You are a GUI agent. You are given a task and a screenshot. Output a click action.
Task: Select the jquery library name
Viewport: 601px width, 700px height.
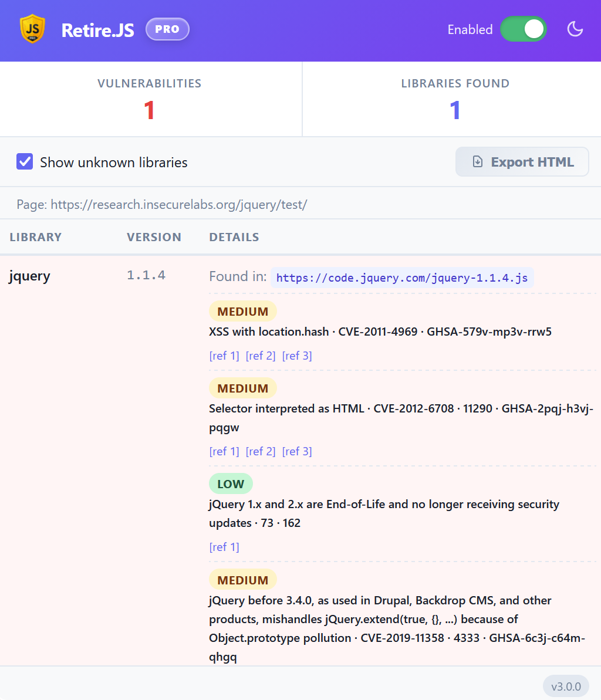29,276
